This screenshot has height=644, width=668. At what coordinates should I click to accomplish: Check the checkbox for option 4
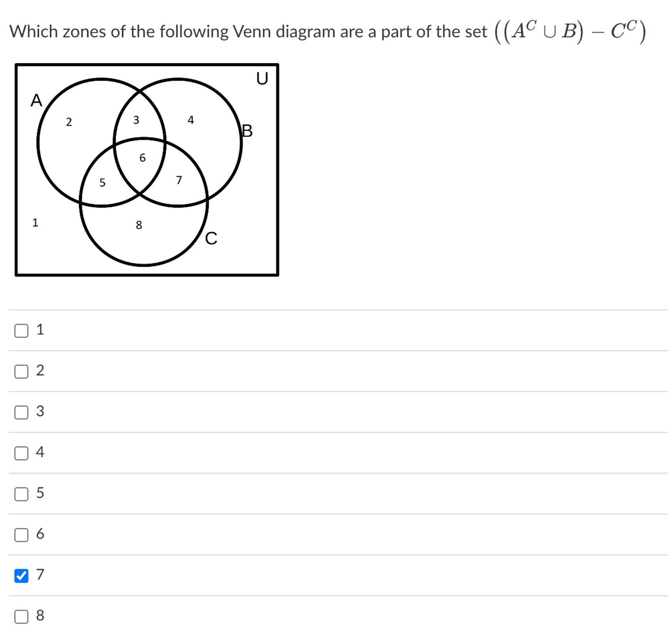21,453
